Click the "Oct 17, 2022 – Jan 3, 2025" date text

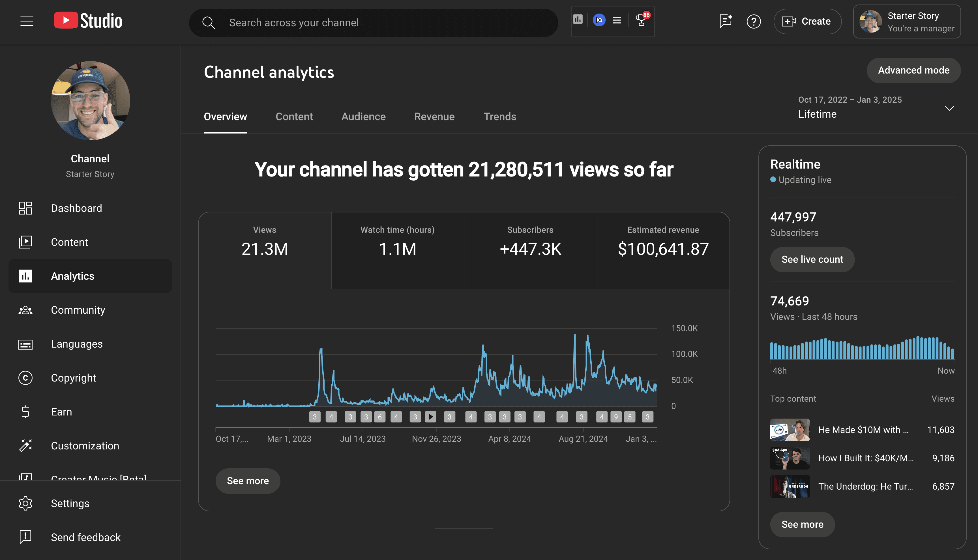tap(850, 100)
